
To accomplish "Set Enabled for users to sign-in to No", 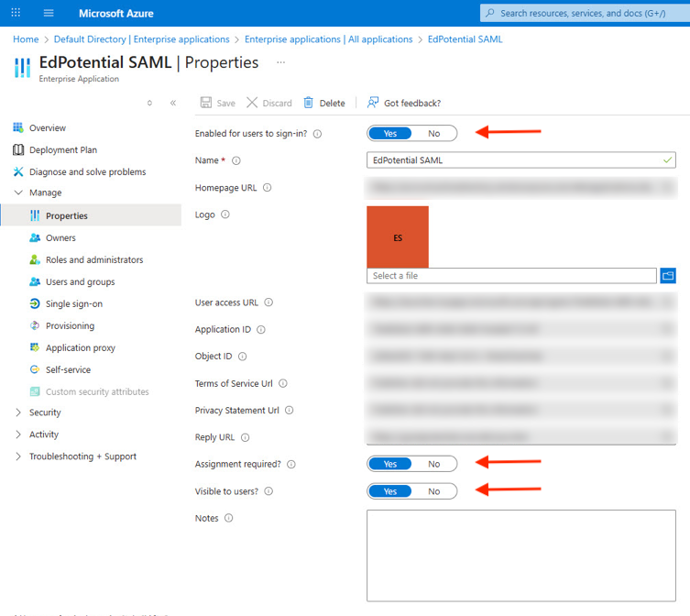I will click(434, 134).
